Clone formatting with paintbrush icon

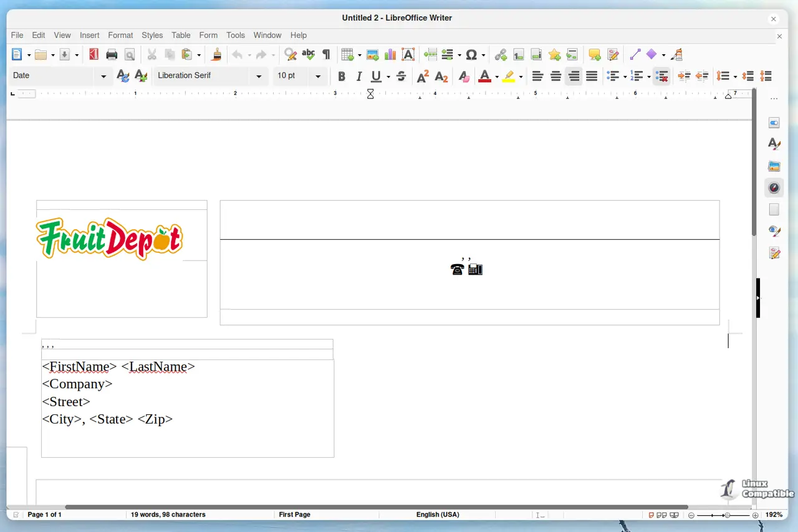[216, 55]
